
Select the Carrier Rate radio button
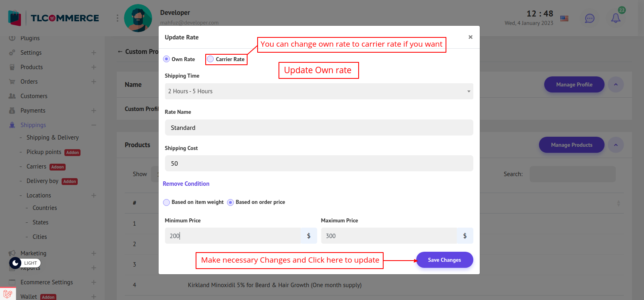210,59
